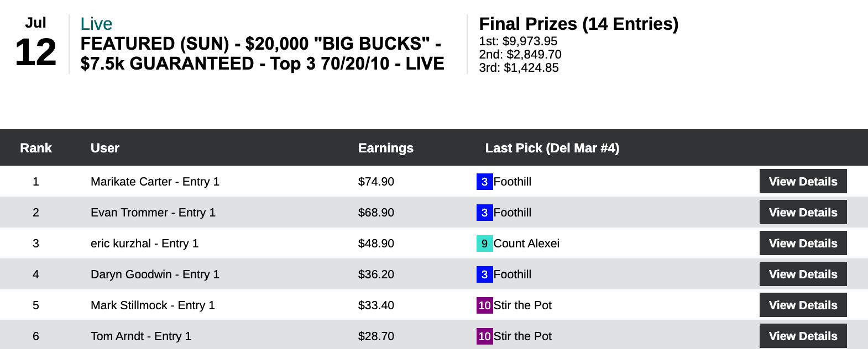The width and height of the screenshot is (868, 349).
Task: Click teal number 9 badge beside Count Alexei
Action: pos(484,244)
